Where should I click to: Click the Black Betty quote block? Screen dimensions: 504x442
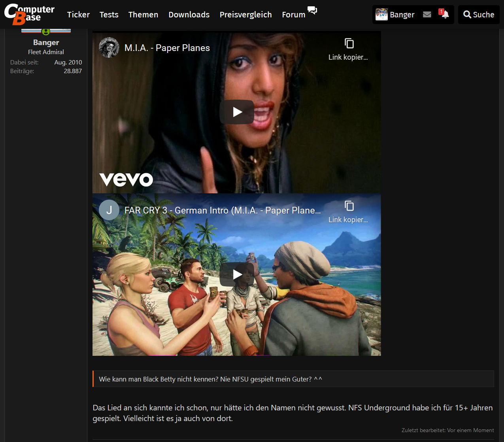pyautogui.click(x=293, y=379)
